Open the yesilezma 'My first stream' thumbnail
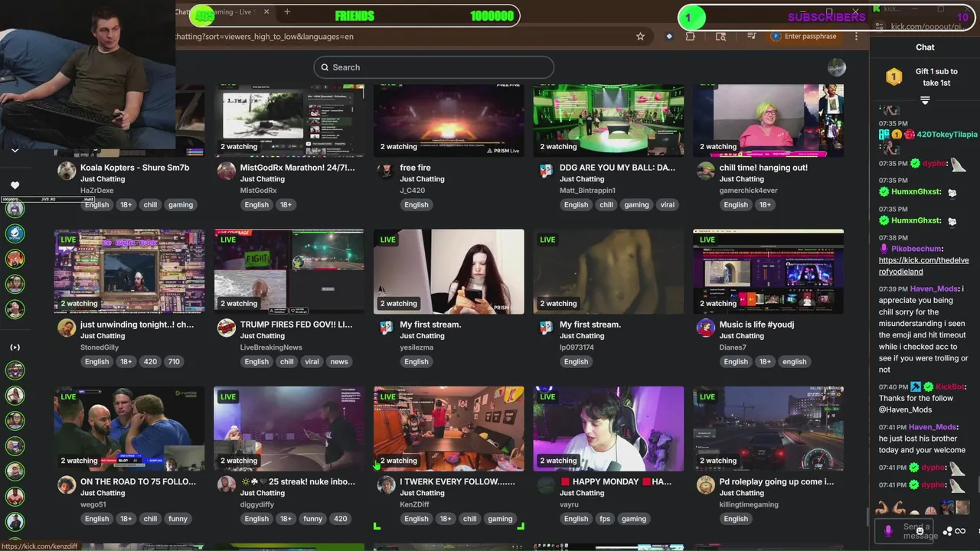Screen dimensions: 980x551 click(449, 272)
